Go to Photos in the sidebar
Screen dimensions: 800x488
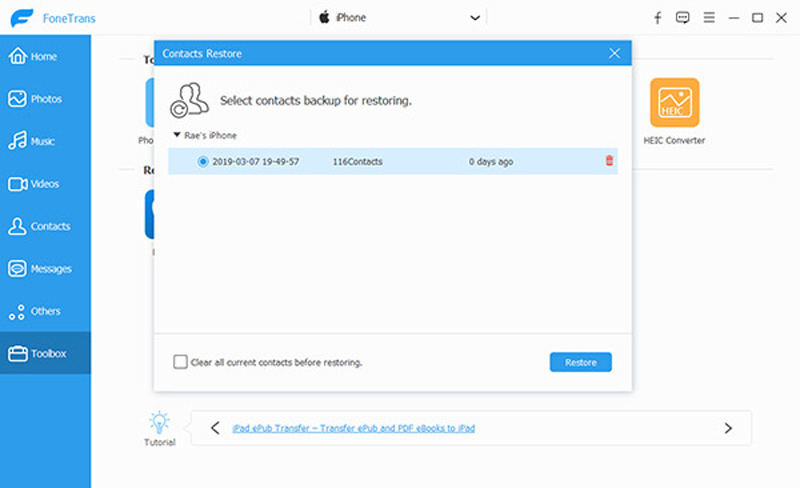coord(45,99)
